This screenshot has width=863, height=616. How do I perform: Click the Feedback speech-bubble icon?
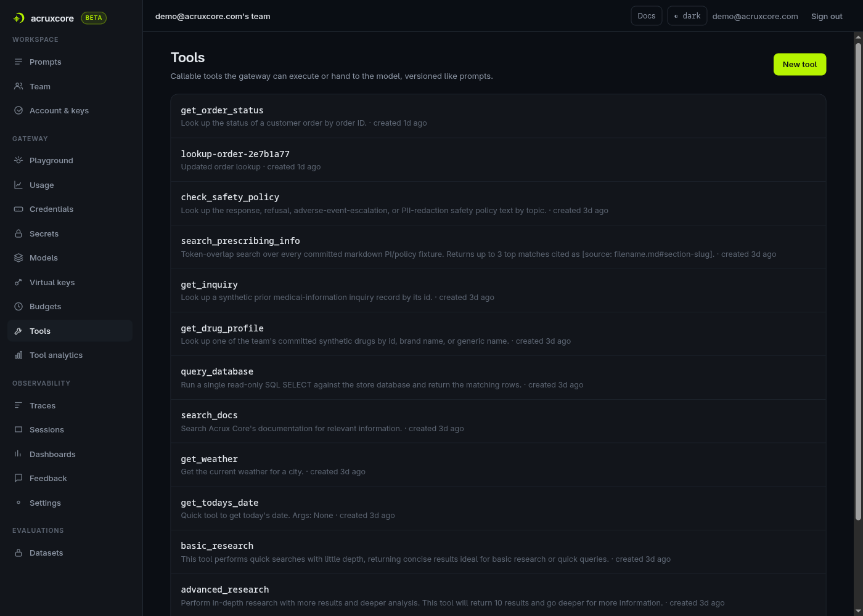point(18,478)
